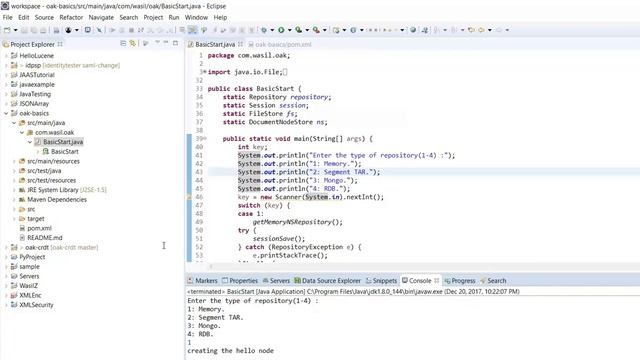Click the Debug bug toolbar icon

pos(264,30)
